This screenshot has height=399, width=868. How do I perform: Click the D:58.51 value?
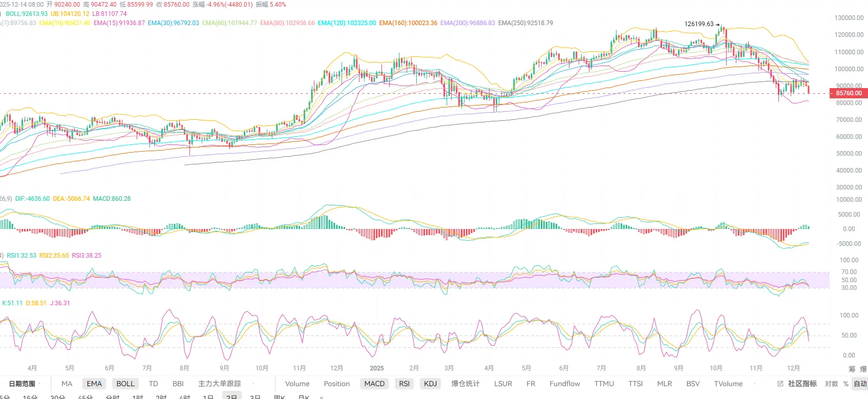point(36,303)
